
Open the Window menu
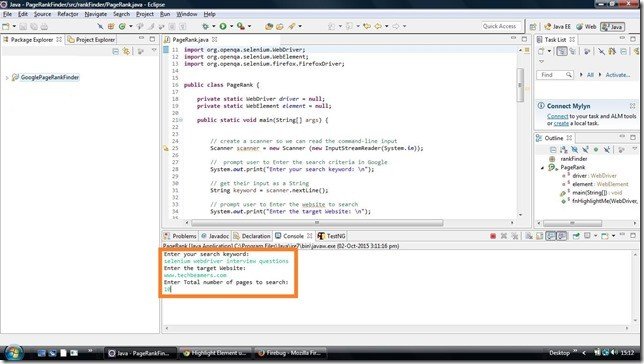click(x=187, y=14)
